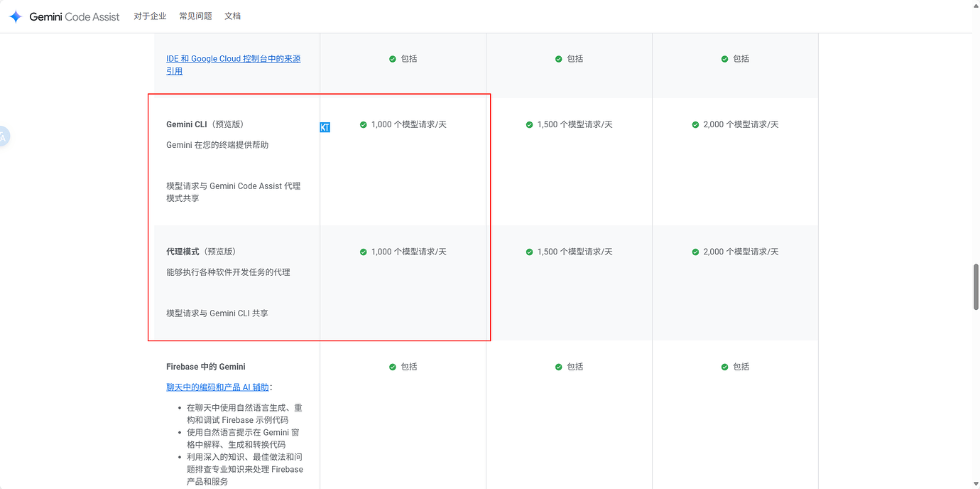
Task: Click the blue KT badge icon
Action: click(325, 127)
